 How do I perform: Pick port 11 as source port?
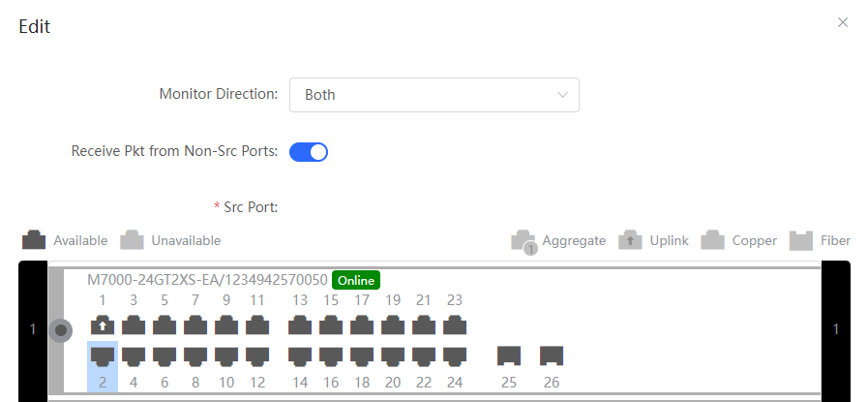pos(257,325)
